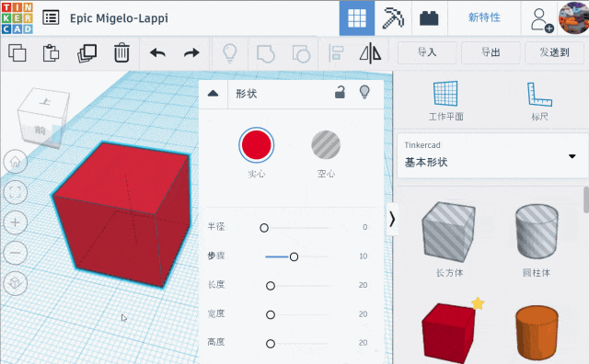Hide shape with panel lightbulb icon
Image resolution: width=589 pixels, height=364 pixels.
coord(364,92)
